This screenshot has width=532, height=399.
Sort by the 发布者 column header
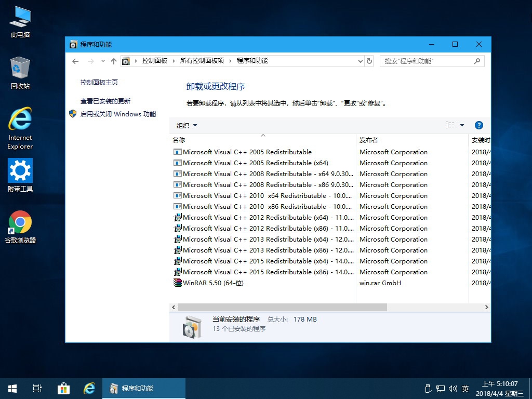point(412,140)
